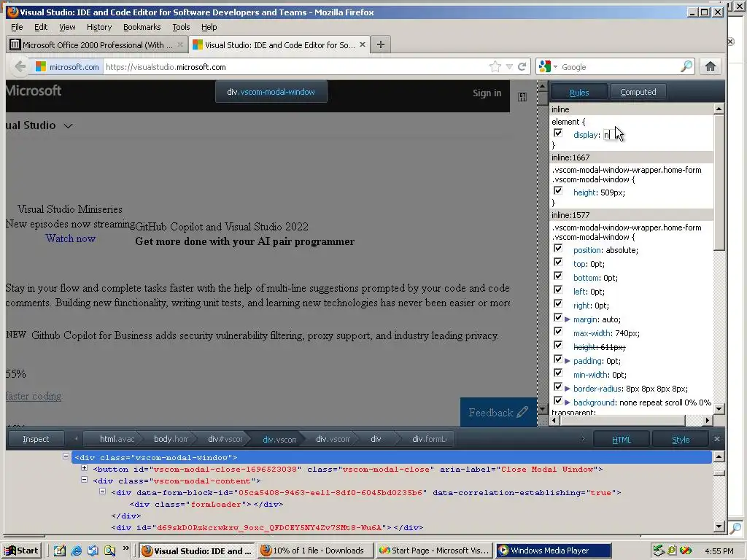Switch to the Computed tab

point(638,92)
